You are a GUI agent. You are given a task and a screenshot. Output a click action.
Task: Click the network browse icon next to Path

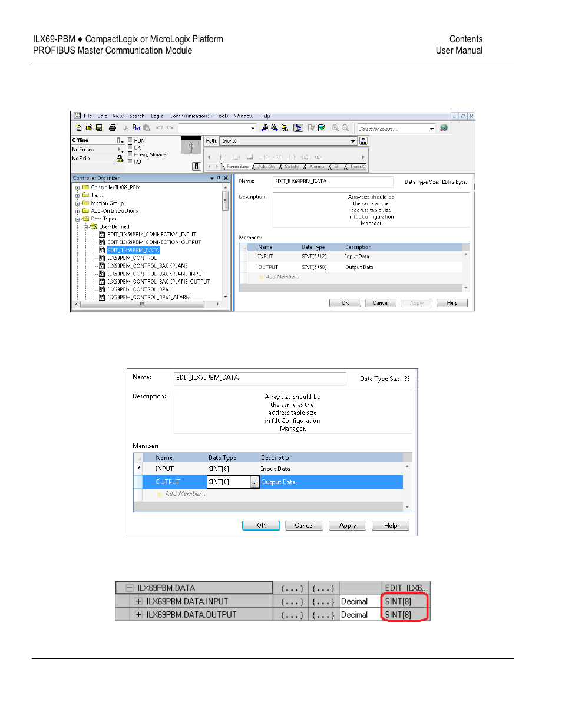pyautogui.click(x=363, y=141)
